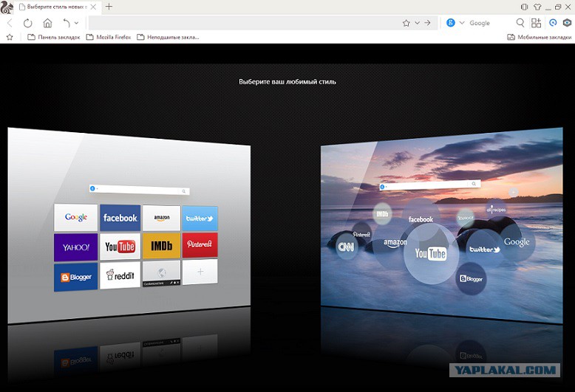The width and height of the screenshot is (575, 392).
Task: Click the blue shield-eye toolbar icon
Action: click(568, 23)
